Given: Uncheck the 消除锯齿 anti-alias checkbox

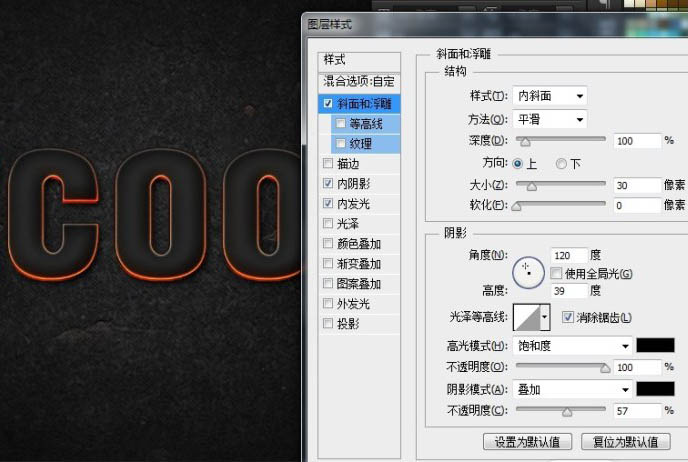Looking at the screenshot, I should 568,318.
